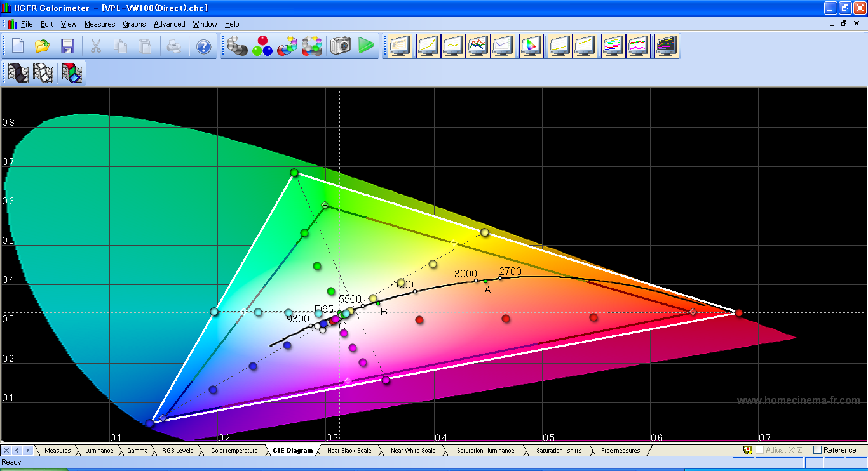This screenshot has height=471, width=868.
Task: Open the Graphs menu
Action: 134,24
